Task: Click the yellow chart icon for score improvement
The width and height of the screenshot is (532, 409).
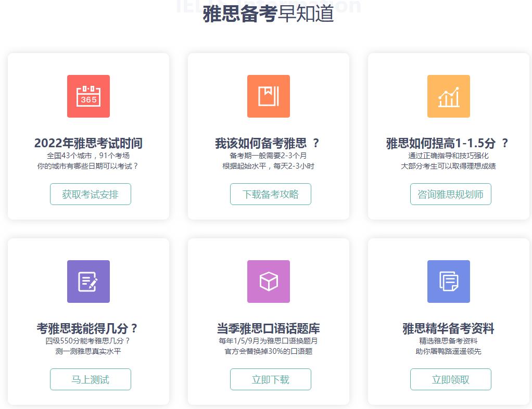Action: (x=449, y=96)
